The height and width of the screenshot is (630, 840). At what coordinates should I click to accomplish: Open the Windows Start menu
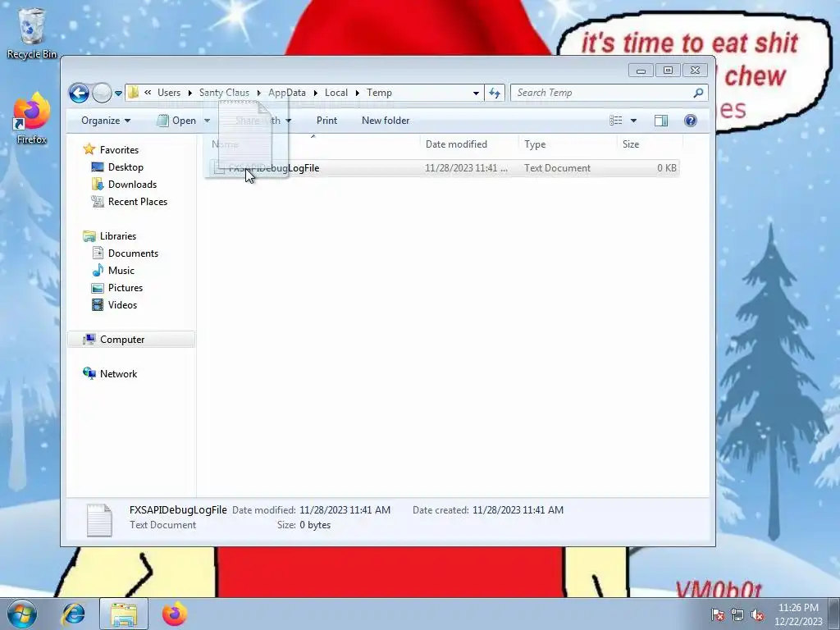(21, 614)
